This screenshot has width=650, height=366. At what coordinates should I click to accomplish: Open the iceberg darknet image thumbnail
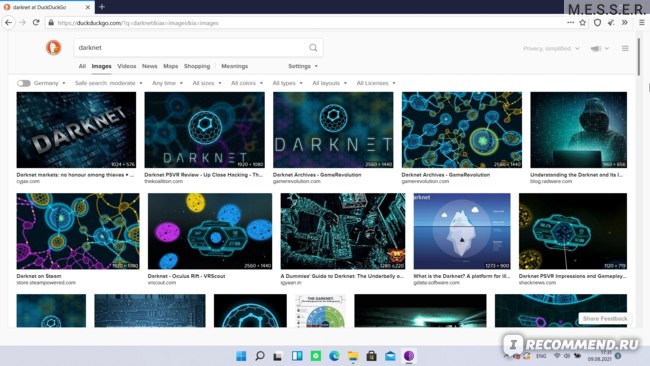pyautogui.click(x=462, y=231)
